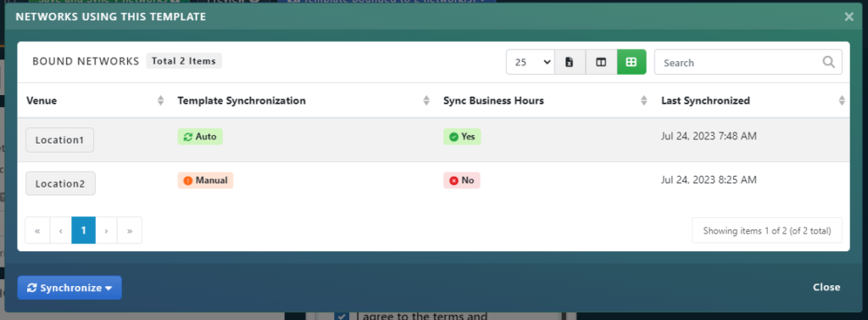Screen dimensions: 868x320
Task: Click the Last Synchronized header text
Action: point(706,100)
